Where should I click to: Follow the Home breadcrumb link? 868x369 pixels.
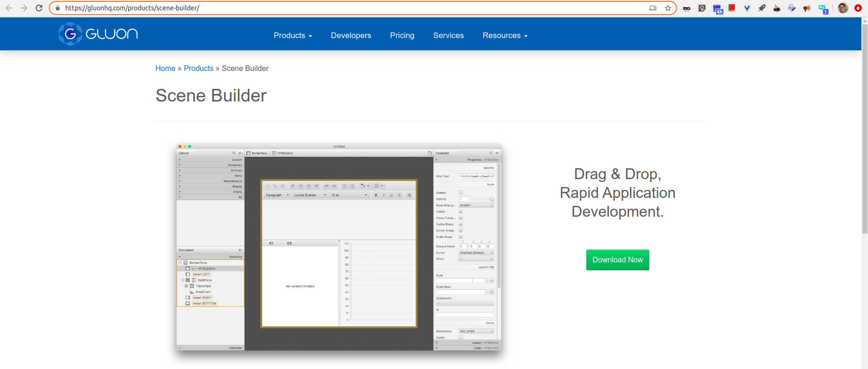(165, 69)
